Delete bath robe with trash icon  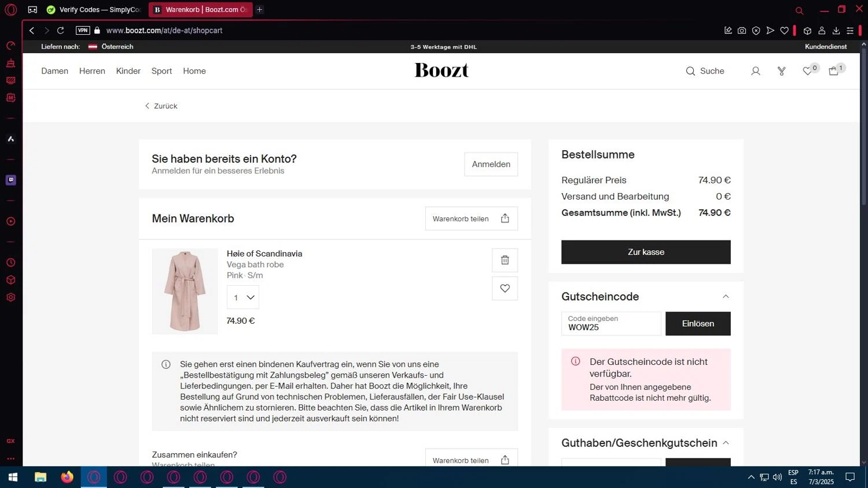pos(505,260)
